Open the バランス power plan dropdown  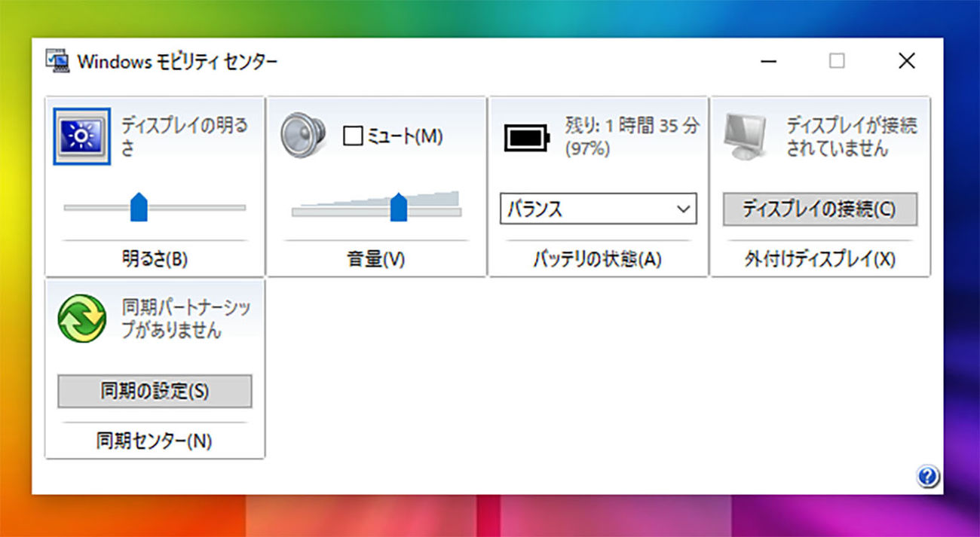(x=599, y=209)
